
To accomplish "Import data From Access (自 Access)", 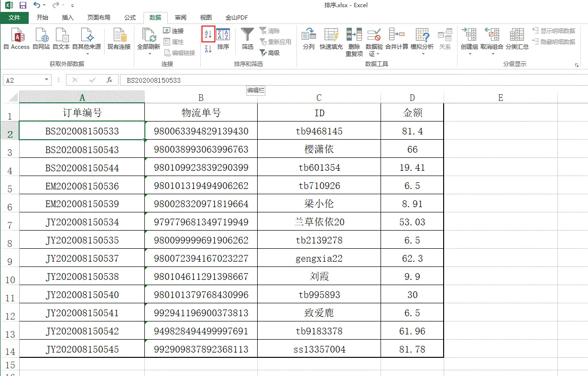I will [17, 39].
